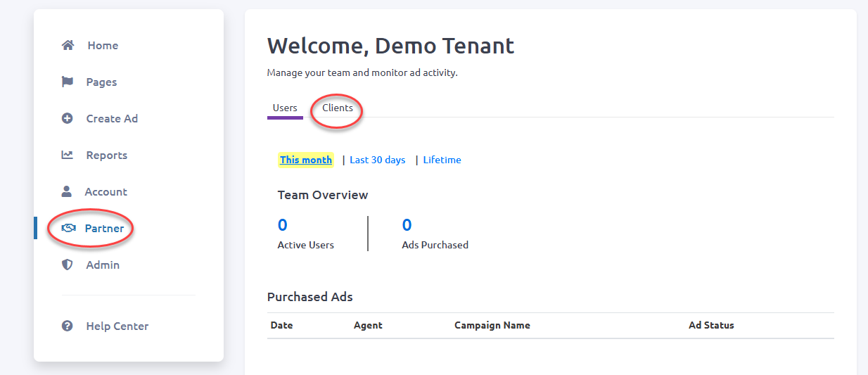Image resolution: width=868 pixels, height=375 pixels.
Task: Filter by Last 30 days
Action: pos(378,160)
